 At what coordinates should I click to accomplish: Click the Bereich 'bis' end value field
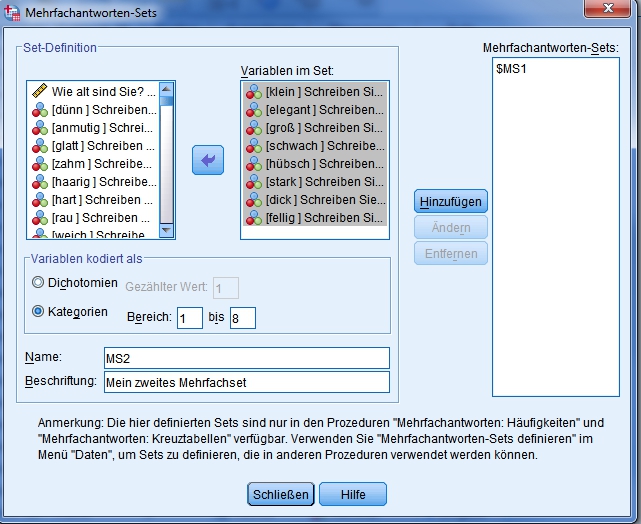(242, 318)
